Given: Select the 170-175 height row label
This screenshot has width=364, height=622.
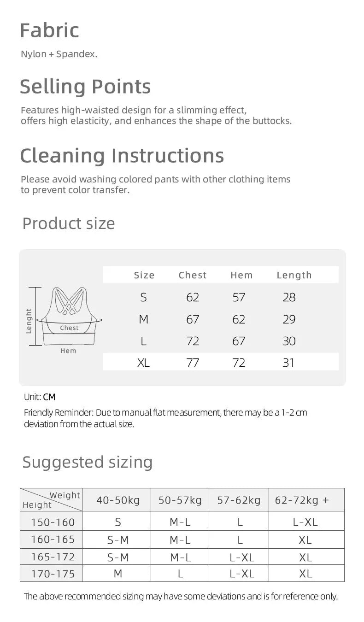Looking at the screenshot, I should pyautogui.click(x=53, y=574).
